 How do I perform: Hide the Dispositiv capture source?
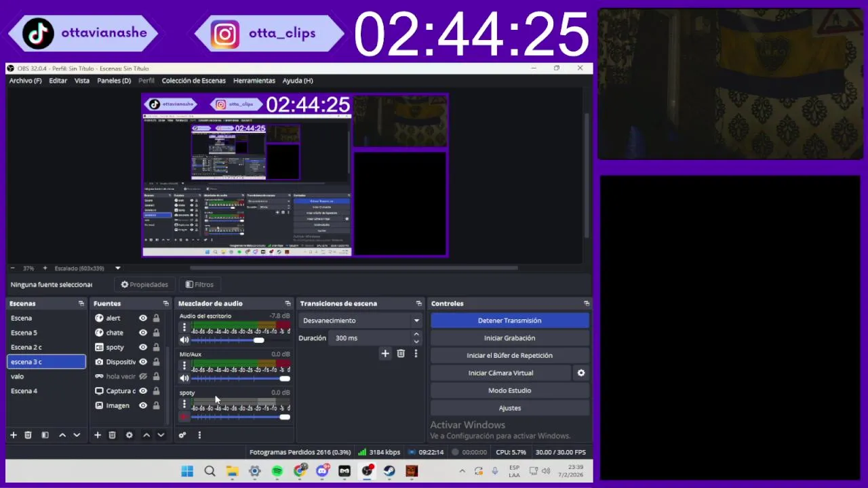pos(143,362)
